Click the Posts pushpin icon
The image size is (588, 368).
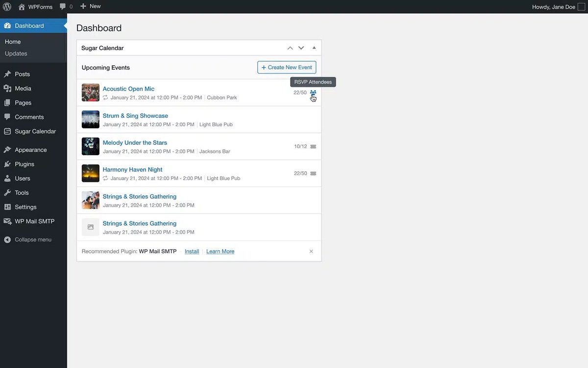(x=7, y=74)
